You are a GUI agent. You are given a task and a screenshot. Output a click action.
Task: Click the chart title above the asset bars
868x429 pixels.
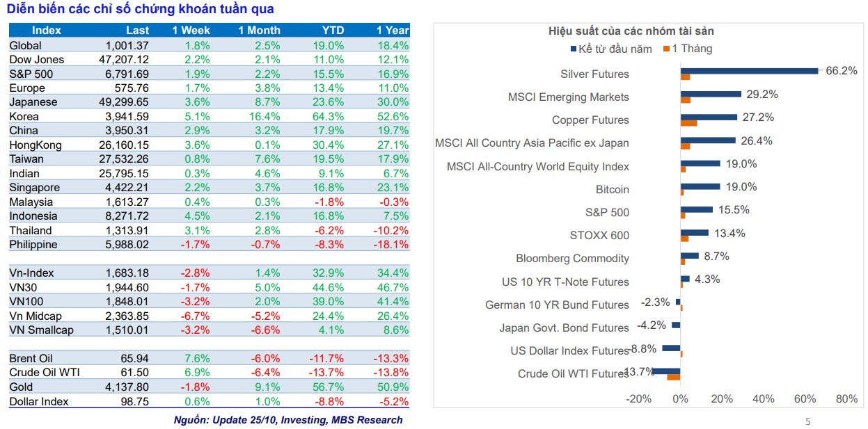pos(631,31)
